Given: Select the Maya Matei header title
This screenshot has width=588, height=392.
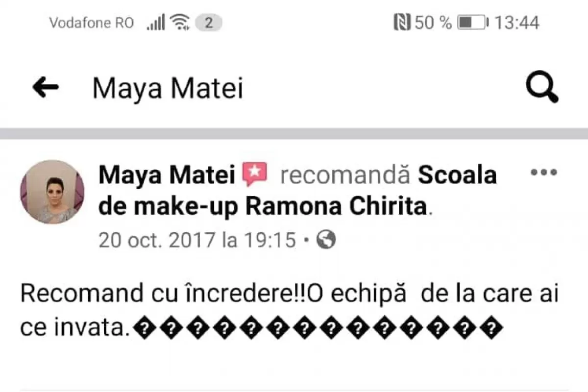Looking at the screenshot, I should 167,88.
